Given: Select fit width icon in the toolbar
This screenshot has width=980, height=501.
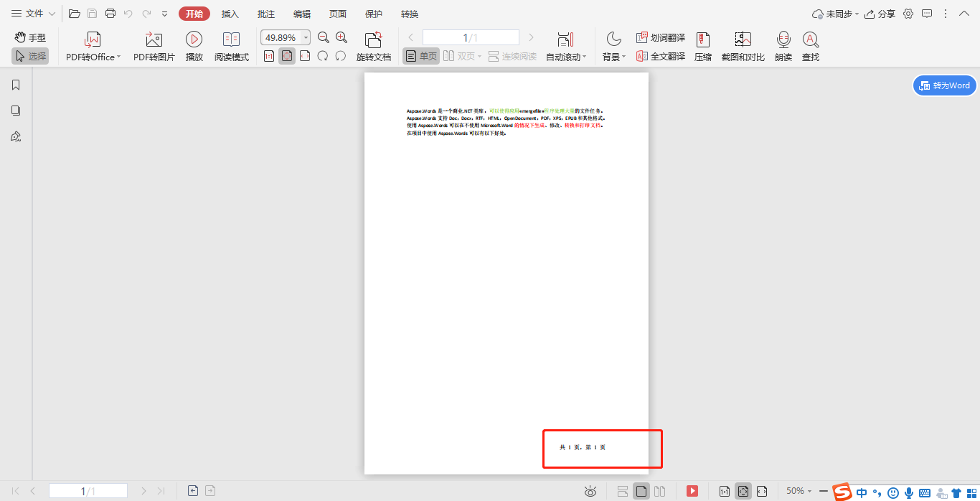Looking at the screenshot, I should tap(305, 56).
